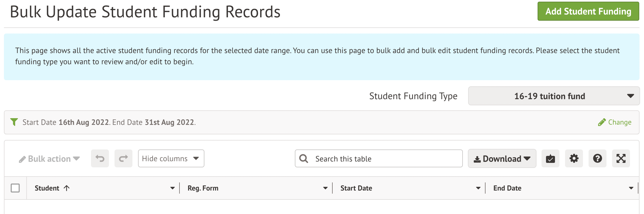Expand table to fullscreen

[x=621, y=158]
